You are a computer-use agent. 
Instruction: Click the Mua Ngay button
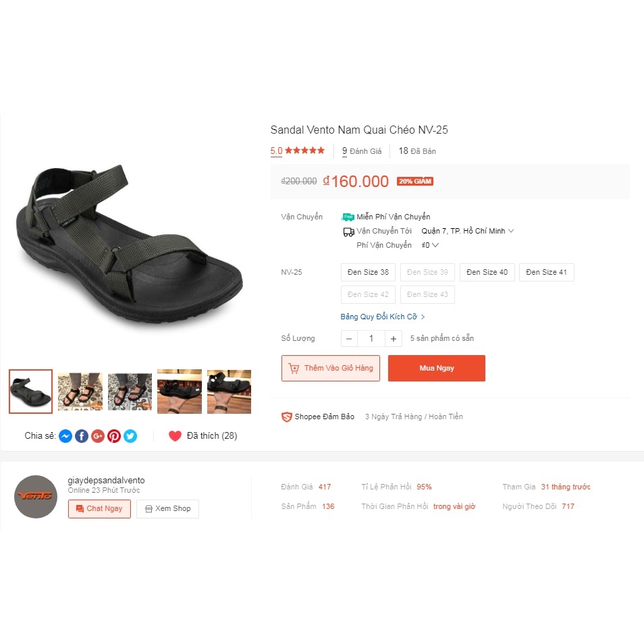(x=437, y=368)
